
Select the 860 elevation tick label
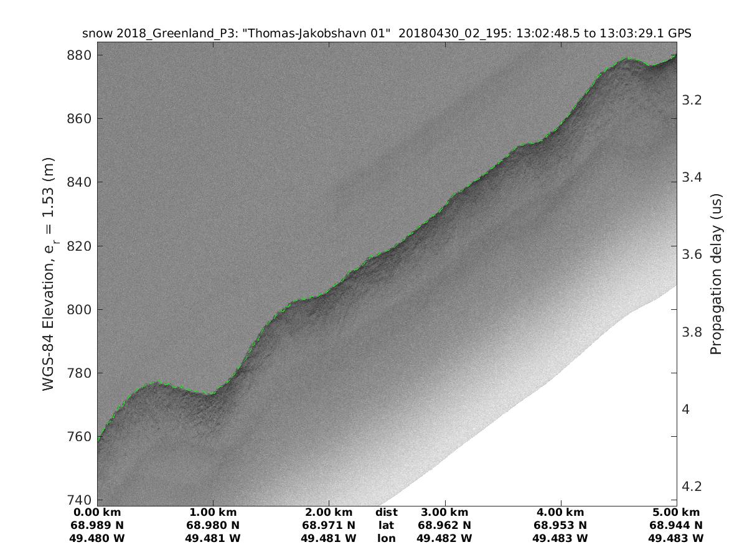click(79, 118)
